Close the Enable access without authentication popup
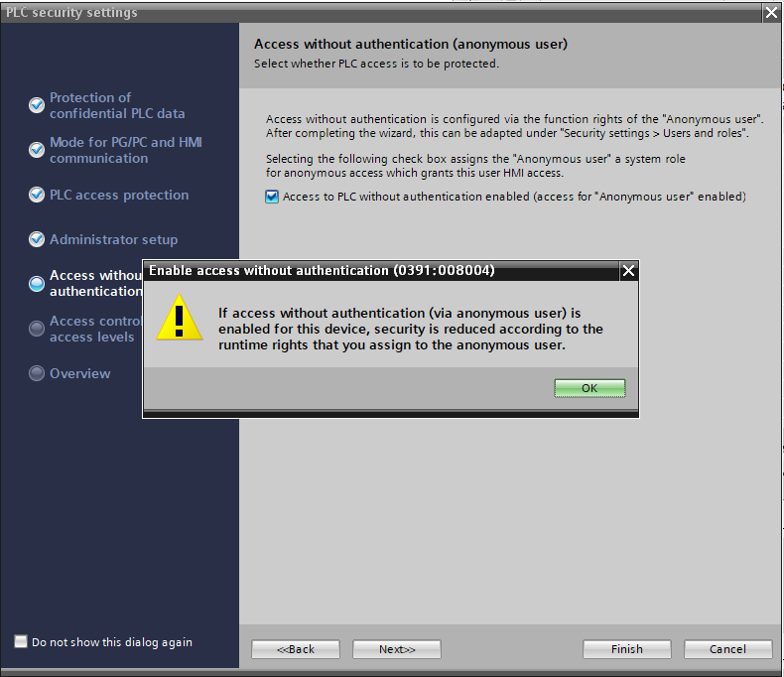The image size is (784, 677). tap(627, 270)
